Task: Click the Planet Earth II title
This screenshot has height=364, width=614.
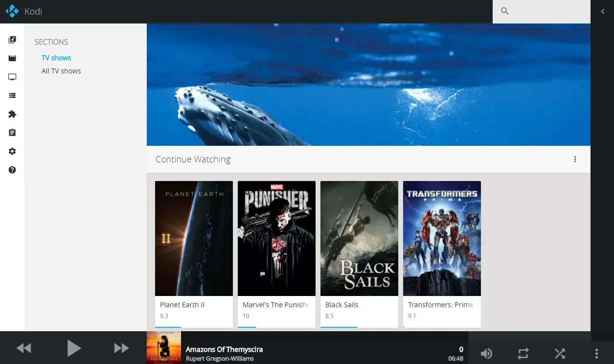Action: tap(182, 305)
